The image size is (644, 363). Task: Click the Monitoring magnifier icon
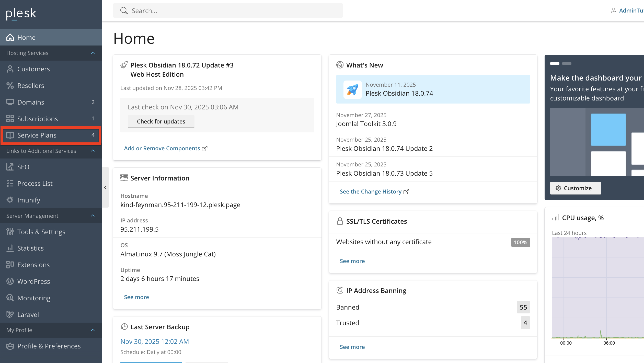tap(10, 298)
